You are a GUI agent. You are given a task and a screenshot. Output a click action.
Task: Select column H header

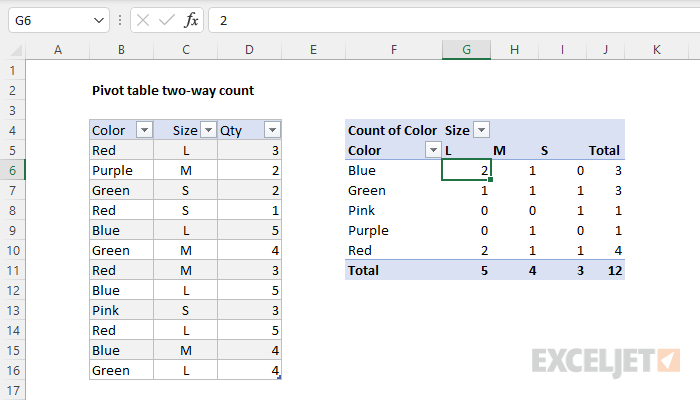coord(514,50)
